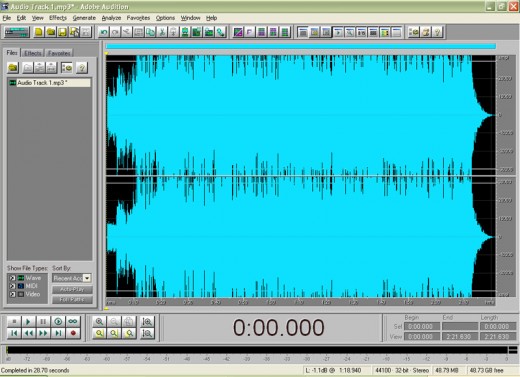The height and width of the screenshot is (377, 520).
Task: Open the Analyze menu
Action: [x=111, y=18]
